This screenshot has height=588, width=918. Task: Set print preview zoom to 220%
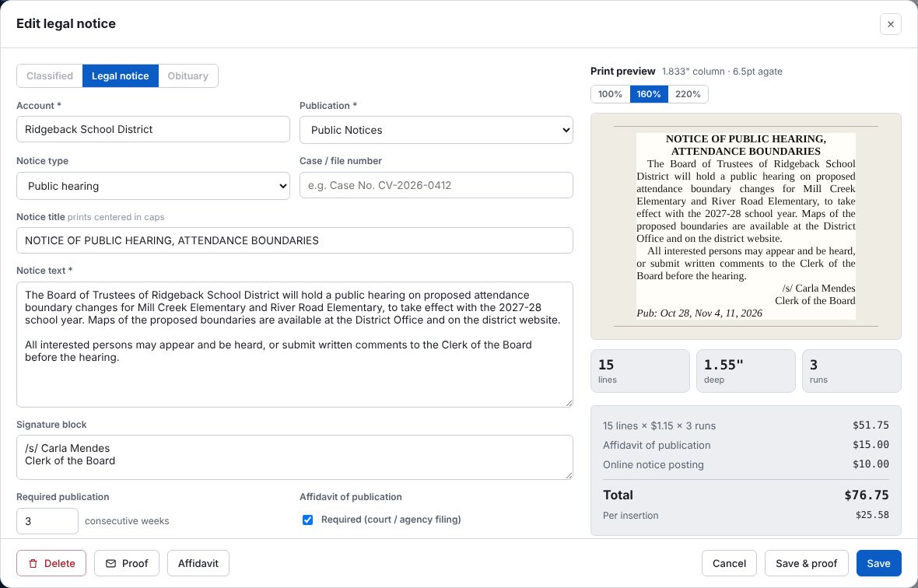coord(688,94)
